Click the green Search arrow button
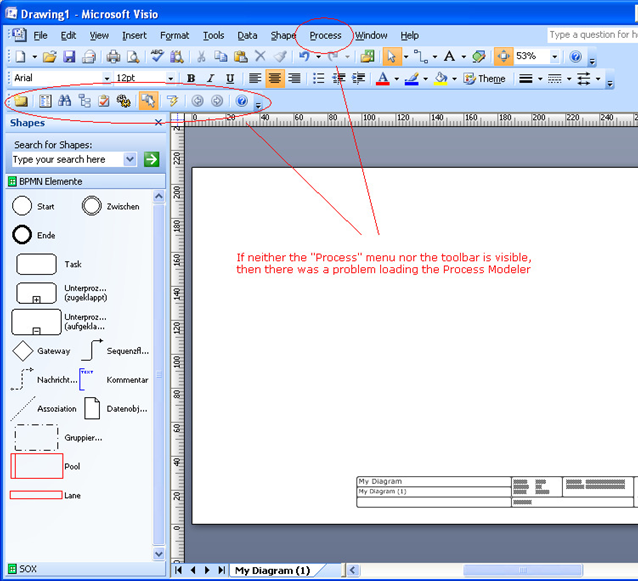Viewport: 638px width, 581px height. (x=151, y=159)
